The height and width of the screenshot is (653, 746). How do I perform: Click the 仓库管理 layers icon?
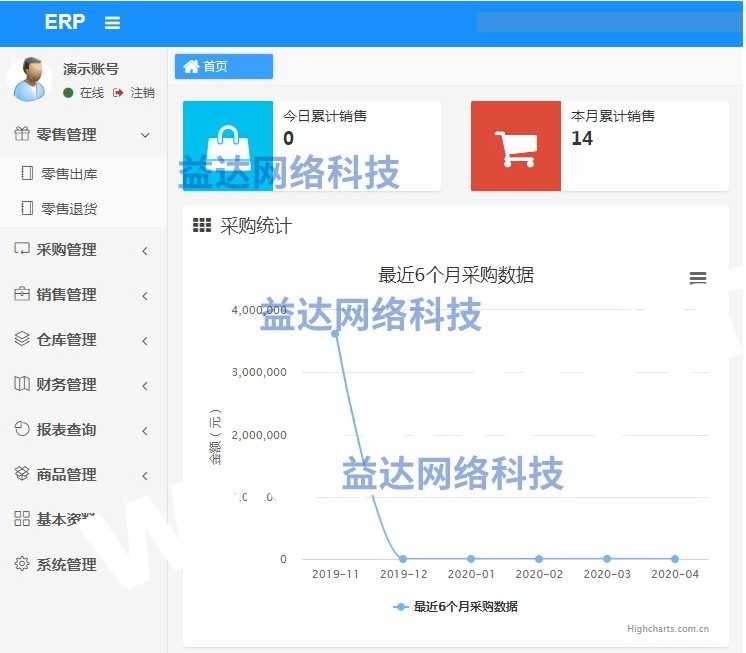pyautogui.click(x=22, y=339)
